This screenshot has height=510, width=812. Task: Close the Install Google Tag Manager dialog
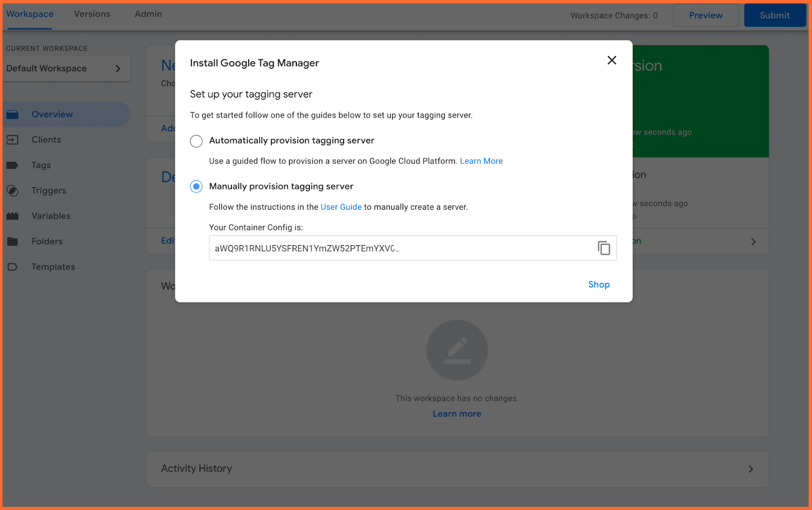click(612, 60)
